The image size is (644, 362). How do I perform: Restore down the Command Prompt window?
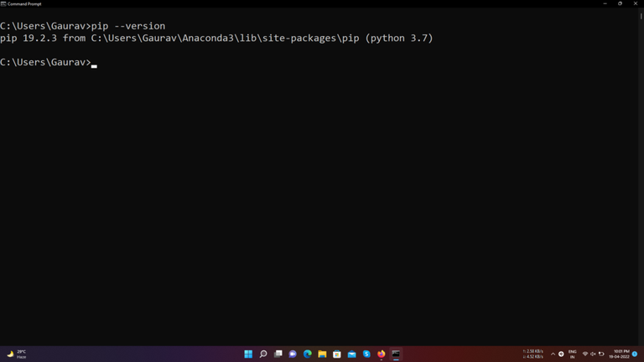point(621,3)
